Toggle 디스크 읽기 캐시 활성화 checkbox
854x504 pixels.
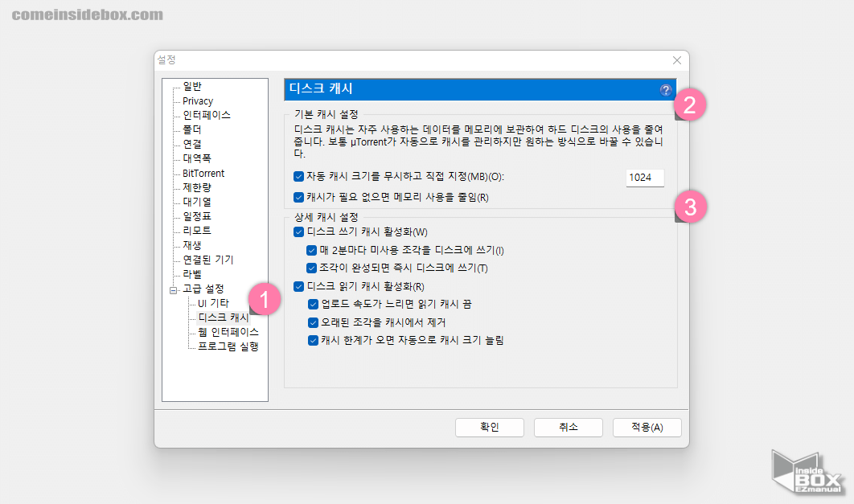[298, 286]
